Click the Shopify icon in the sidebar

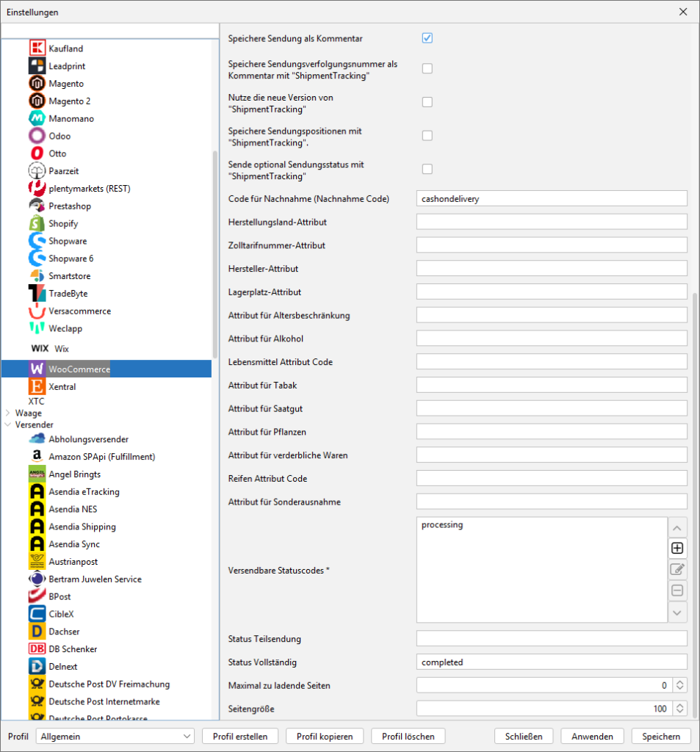click(x=37, y=223)
